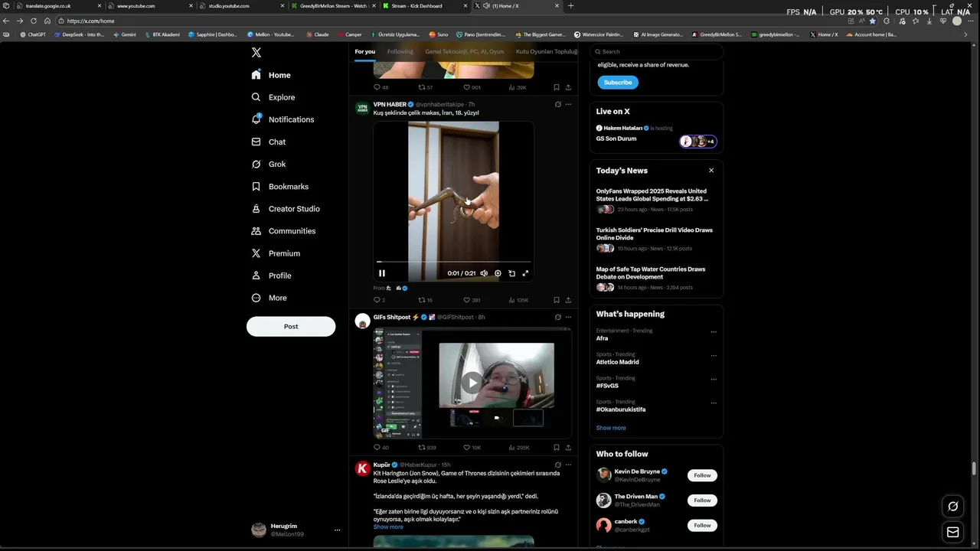Open Bookmarks in the sidebar
This screenshot has height=551, width=980.
(x=280, y=187)
